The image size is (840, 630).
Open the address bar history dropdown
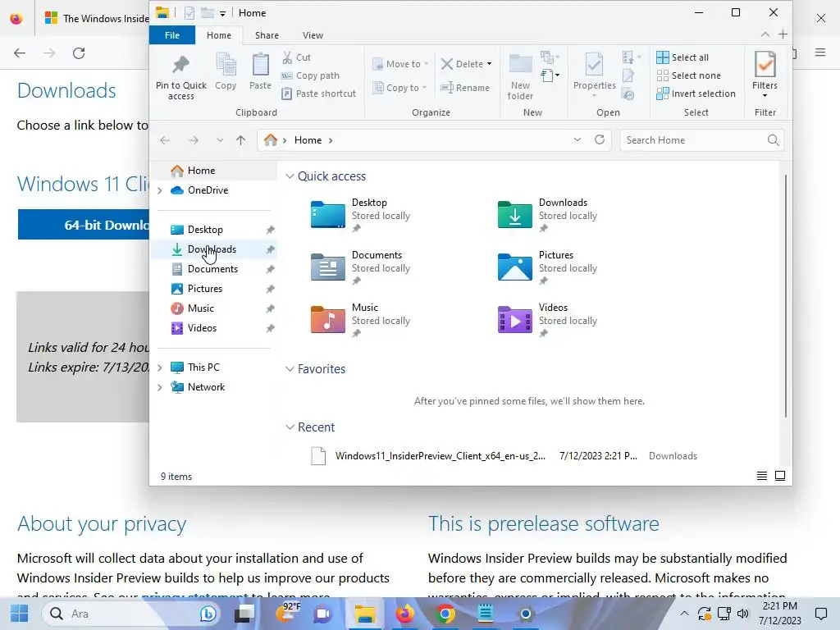click(x=577, y=139)
